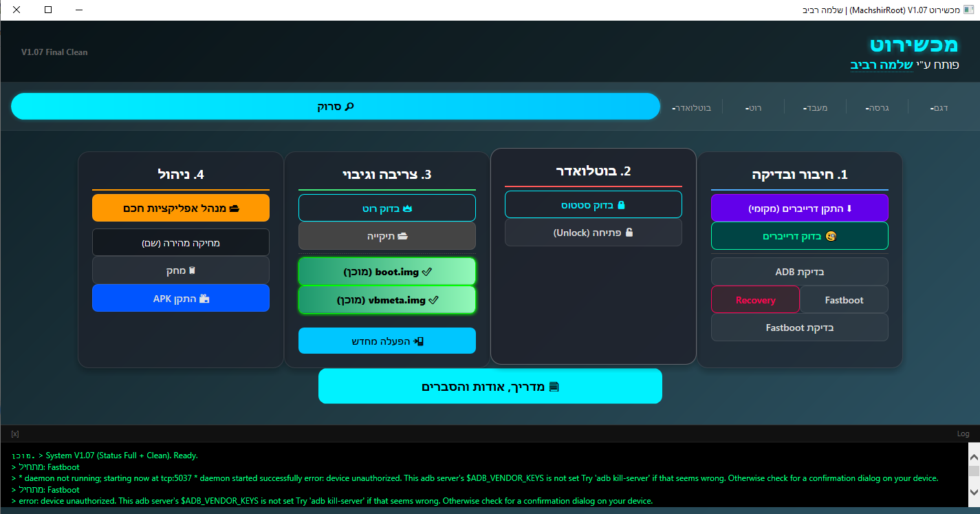Click the vbmeta.img ready button

click(386, 300)
